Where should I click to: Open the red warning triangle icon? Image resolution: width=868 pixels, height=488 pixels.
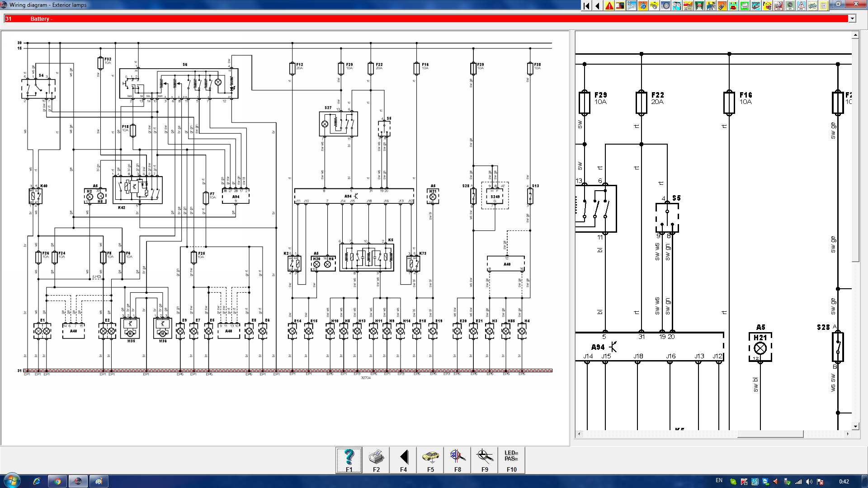click(609, 6)
